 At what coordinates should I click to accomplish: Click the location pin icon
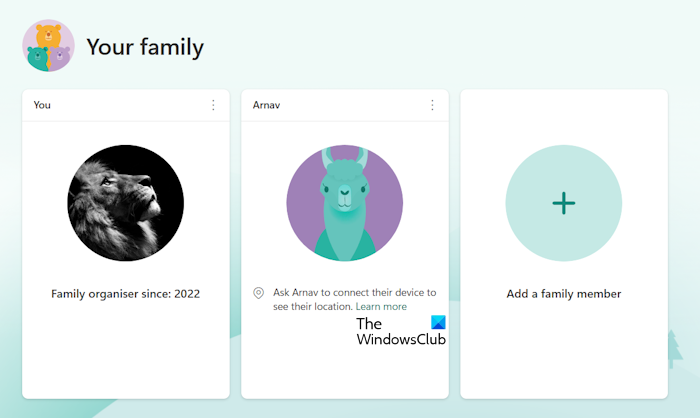[x=258, y=293]
